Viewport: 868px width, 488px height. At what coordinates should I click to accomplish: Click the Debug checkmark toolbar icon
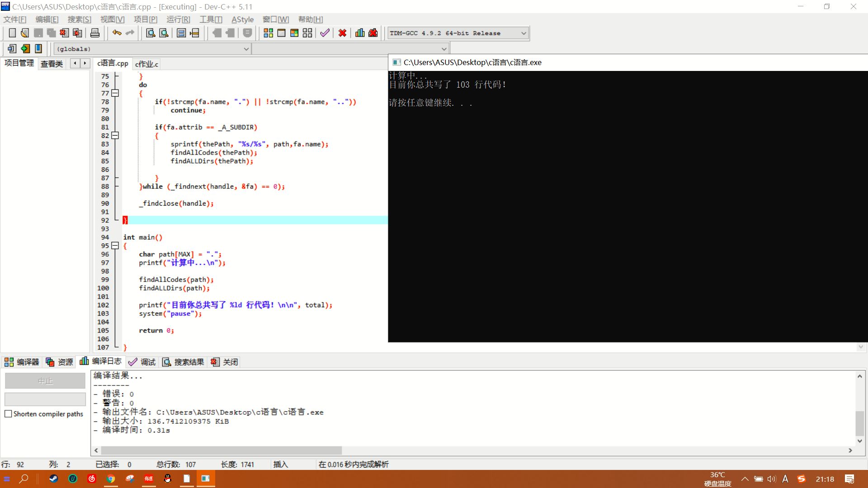325,33
